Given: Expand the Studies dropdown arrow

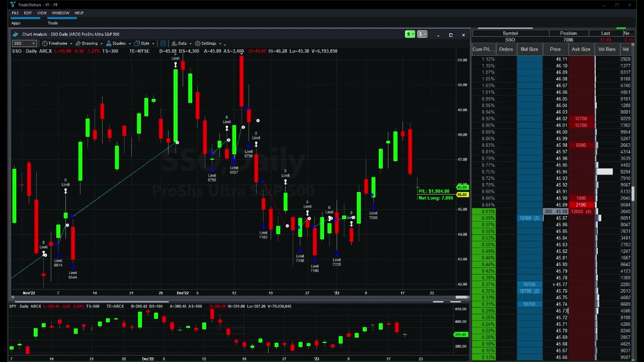Looking at the screenshot, I should click(129, 44).
